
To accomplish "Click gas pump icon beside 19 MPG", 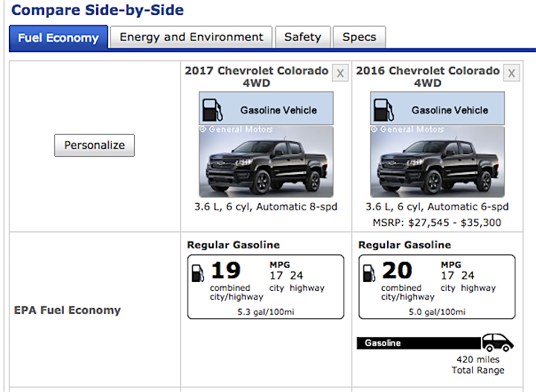I will click(x=197, y=273).
